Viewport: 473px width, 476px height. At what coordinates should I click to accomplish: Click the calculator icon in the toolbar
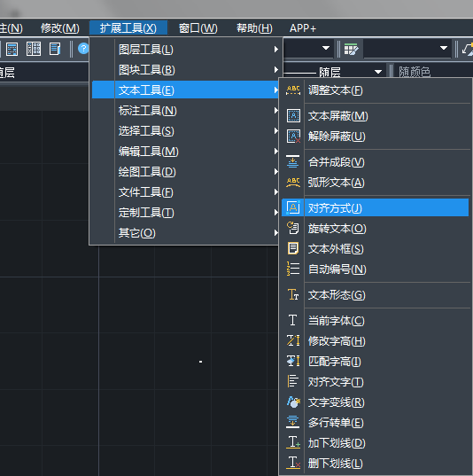12,49
